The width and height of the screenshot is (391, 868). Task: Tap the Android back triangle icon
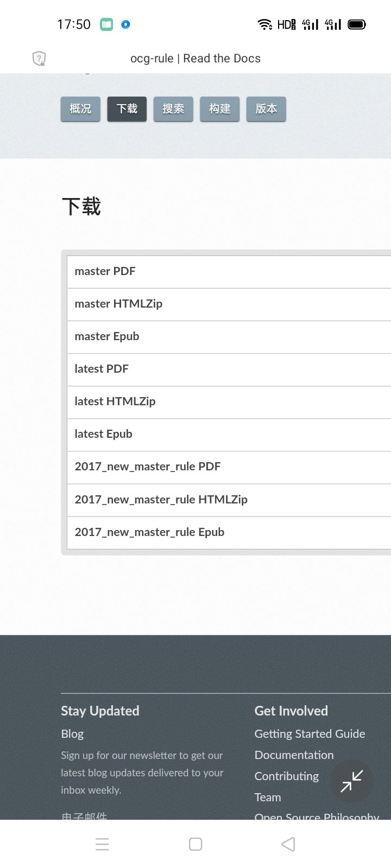pyautogui.click(x=288, y=844)
